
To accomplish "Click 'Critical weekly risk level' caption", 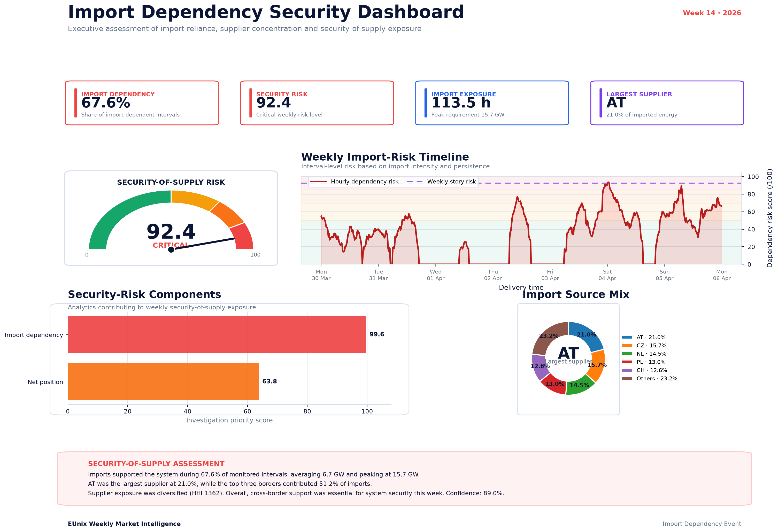I will tap(289, 115).
